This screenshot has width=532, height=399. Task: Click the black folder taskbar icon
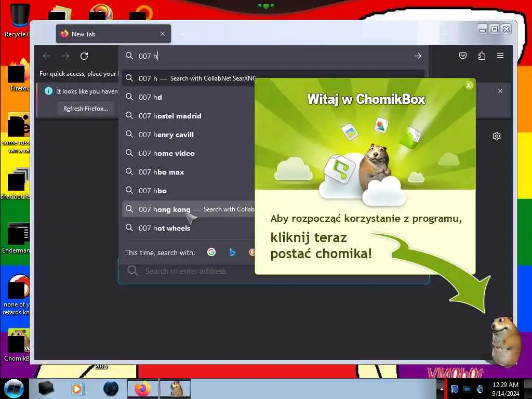(x=46, y=389)
